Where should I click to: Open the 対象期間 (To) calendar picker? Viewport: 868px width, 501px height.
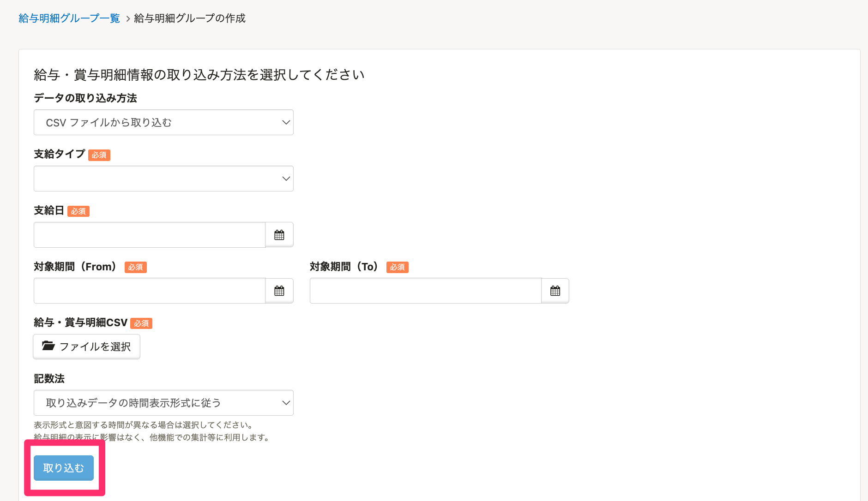coord(555,291)
